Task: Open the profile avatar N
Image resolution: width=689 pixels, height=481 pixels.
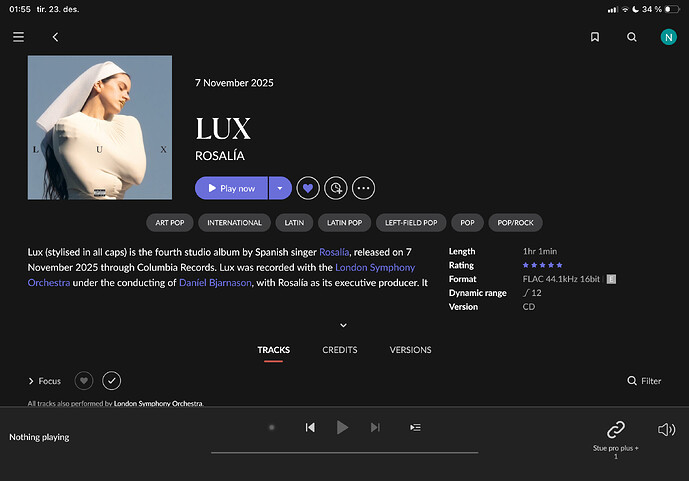Action: pyautogui.click(x=668, y=37)
